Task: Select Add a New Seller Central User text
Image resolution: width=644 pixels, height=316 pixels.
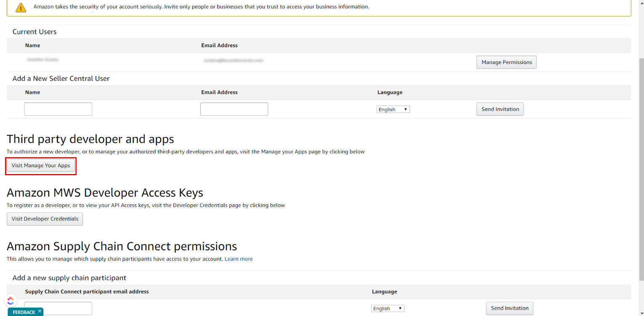Action: click(61, 78)
